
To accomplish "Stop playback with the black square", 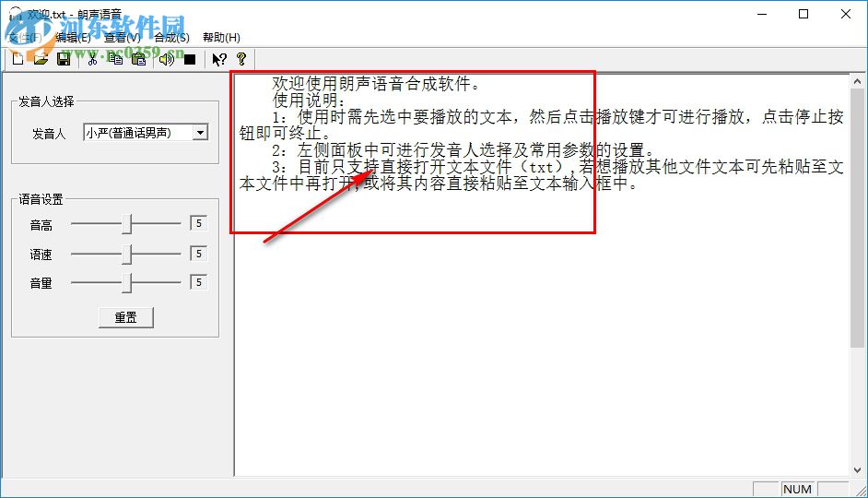I will [190, 59].
